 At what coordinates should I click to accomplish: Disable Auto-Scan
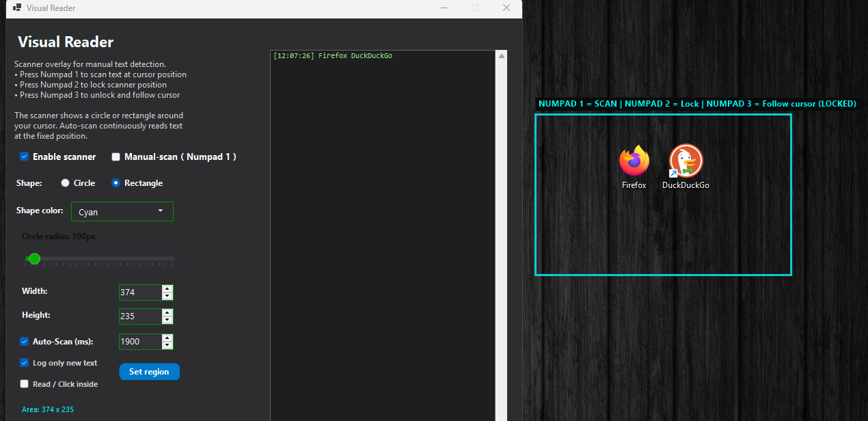24,341
